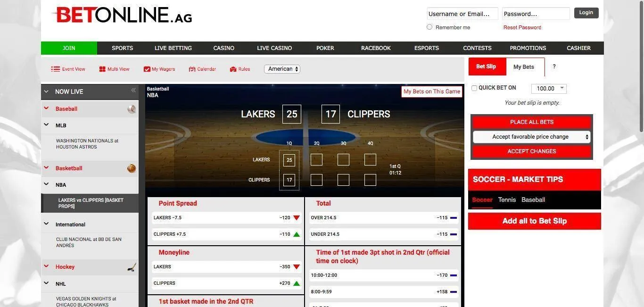644x307 pixels.
Task: Toggle the Remember me radio button
Action: (x=429, y=27)
